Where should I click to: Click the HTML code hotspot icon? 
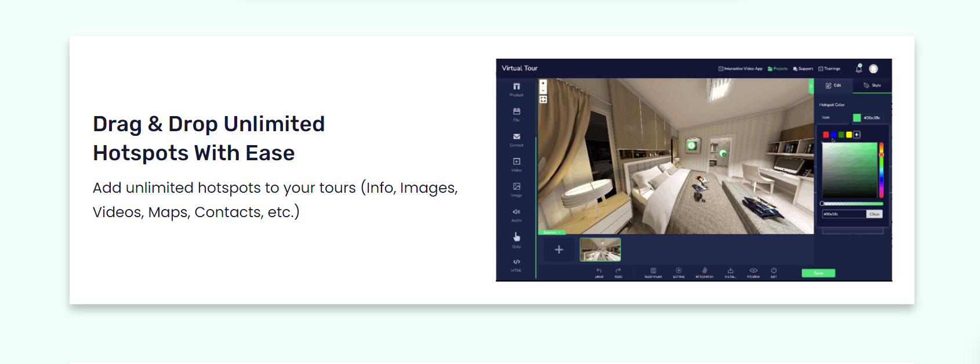[516, 262]
